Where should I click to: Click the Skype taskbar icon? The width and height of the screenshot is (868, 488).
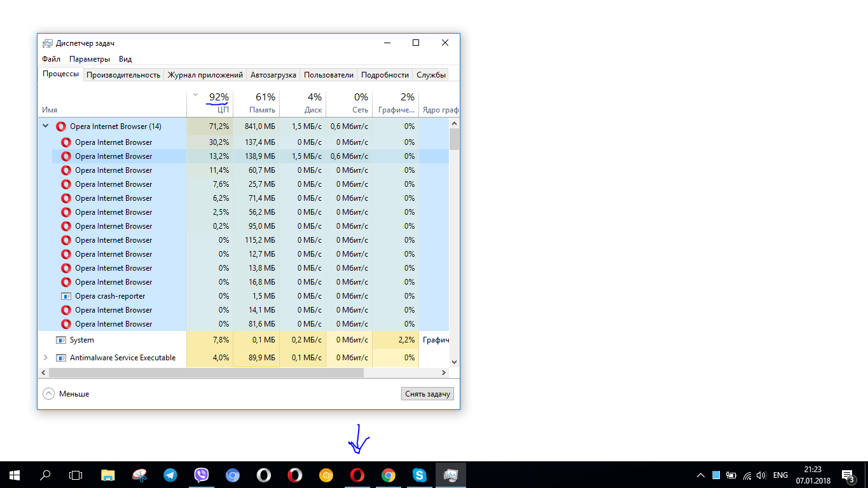coord(419,475)
